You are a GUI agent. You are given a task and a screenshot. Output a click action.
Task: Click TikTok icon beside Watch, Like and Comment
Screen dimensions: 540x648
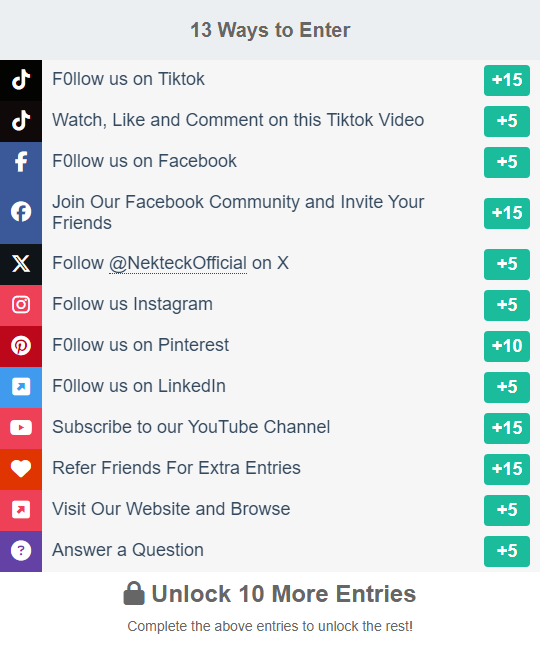click(x=21, y=121)
